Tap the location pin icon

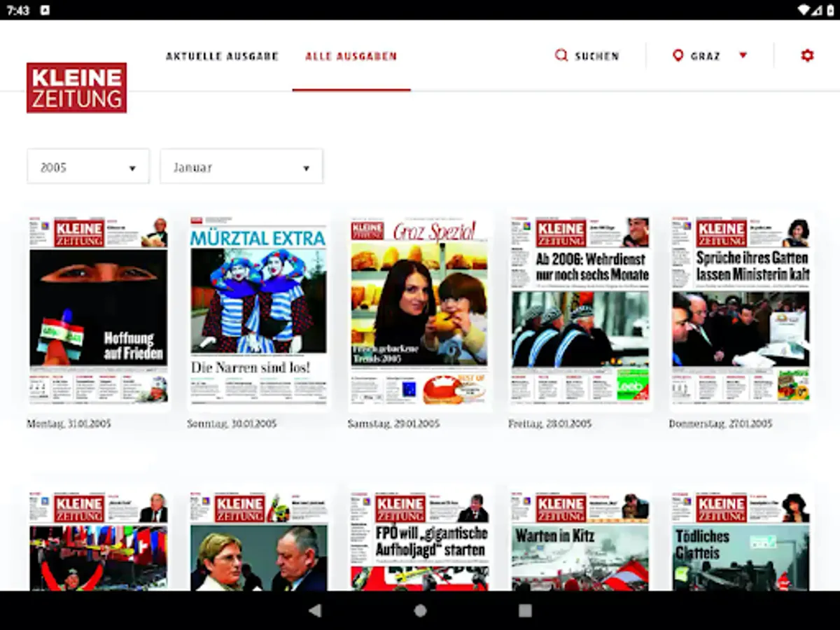(x=678, y=55)
